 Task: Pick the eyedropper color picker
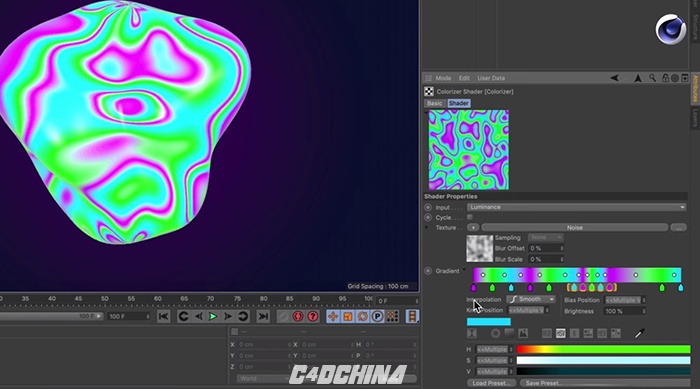[640, 333]
